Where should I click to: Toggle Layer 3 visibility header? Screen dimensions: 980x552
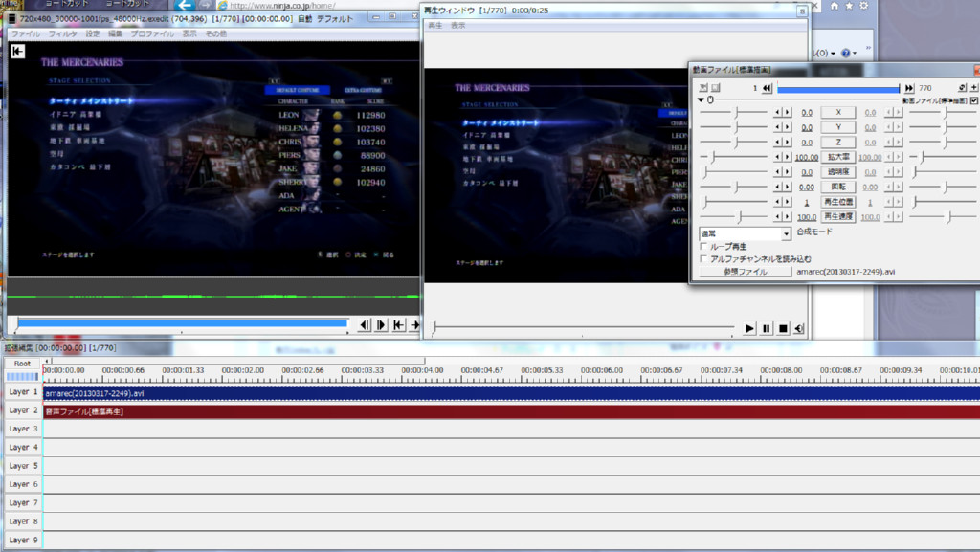(x=23, y=429)
